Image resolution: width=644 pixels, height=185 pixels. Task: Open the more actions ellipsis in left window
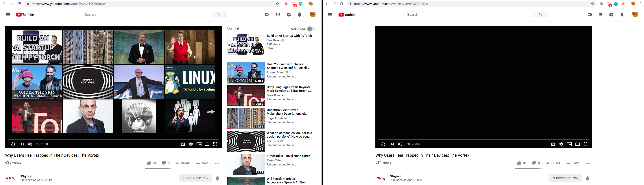217,163
